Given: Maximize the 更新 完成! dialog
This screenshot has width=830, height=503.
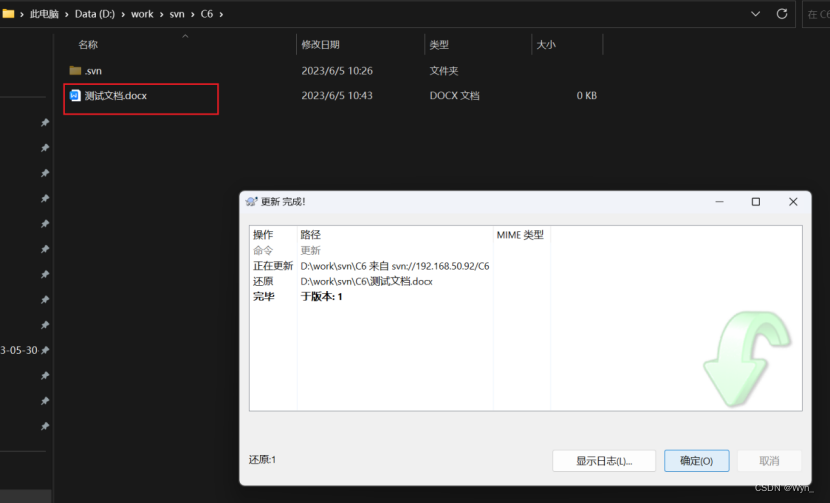Looking at the screenshot, I should coord(756,202).
